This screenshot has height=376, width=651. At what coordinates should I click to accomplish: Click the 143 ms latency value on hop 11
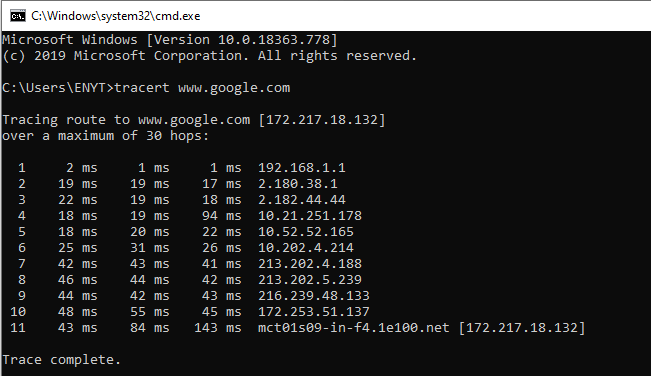pyautogui.click(x=218, y=328)
